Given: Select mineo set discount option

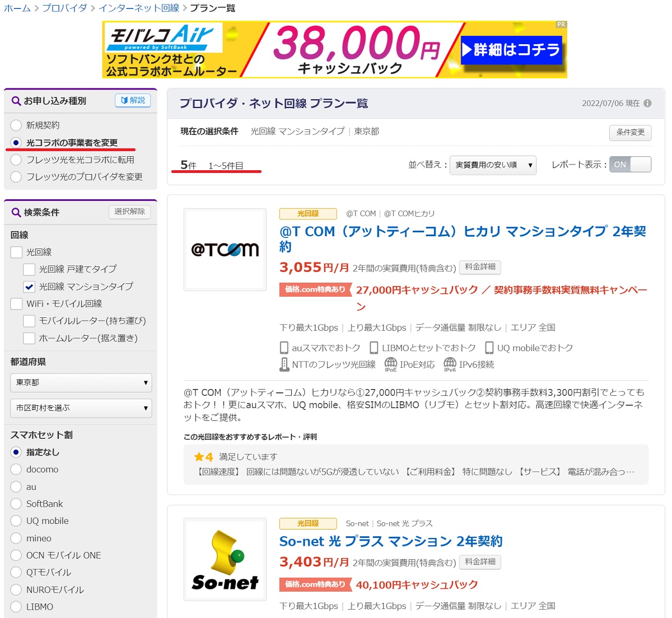Looking at the screenshot, I should (x=16, y=538).
